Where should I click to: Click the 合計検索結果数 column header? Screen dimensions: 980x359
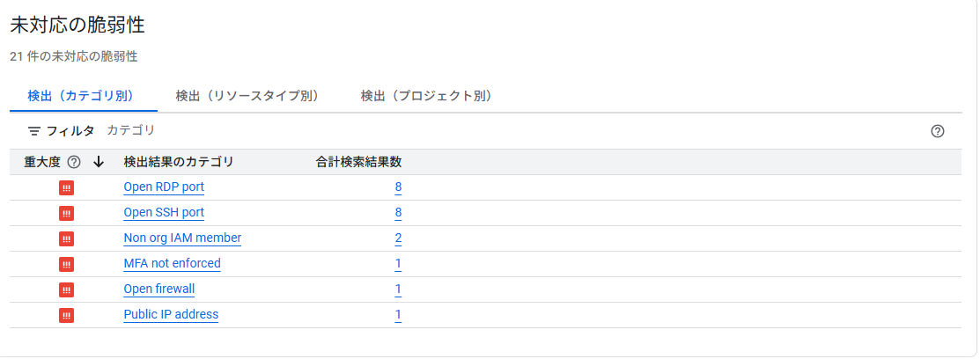358,162
